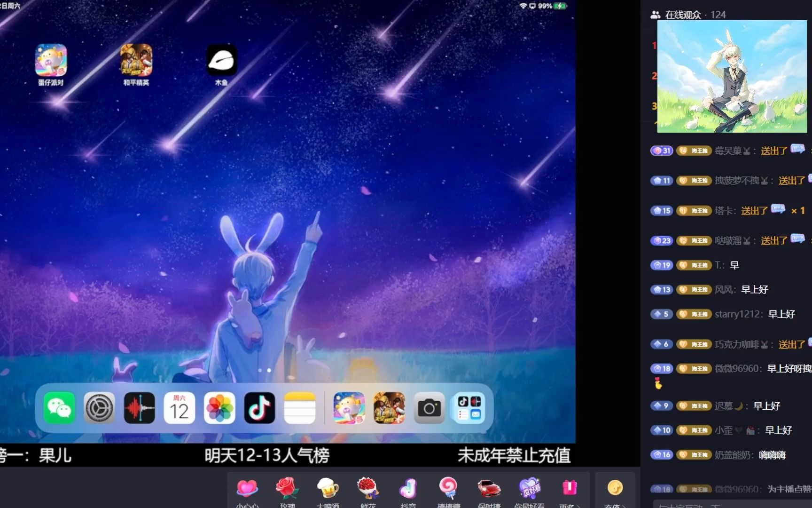
Task: Click the fan badge beside starry1212
Action: [x=694, y=314]
